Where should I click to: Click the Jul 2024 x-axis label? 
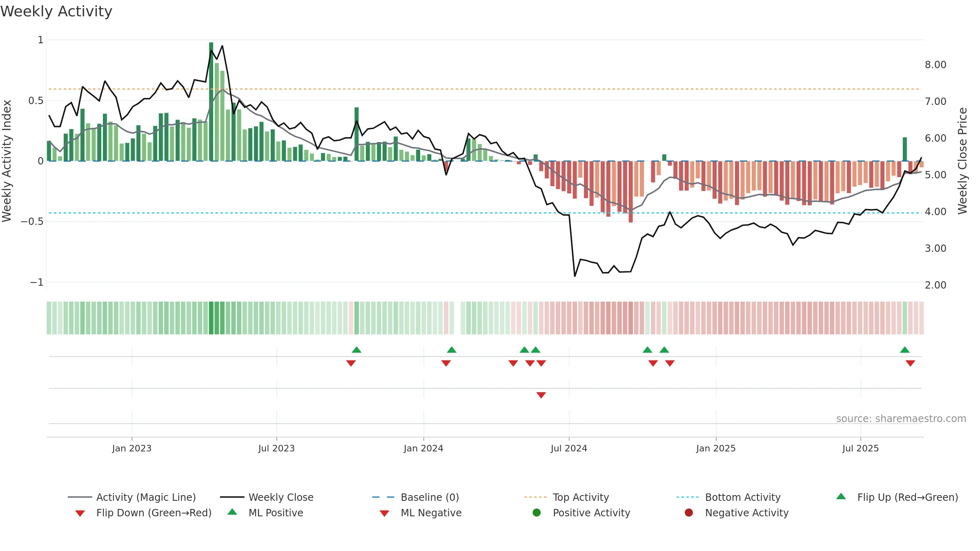pos(569,448)
